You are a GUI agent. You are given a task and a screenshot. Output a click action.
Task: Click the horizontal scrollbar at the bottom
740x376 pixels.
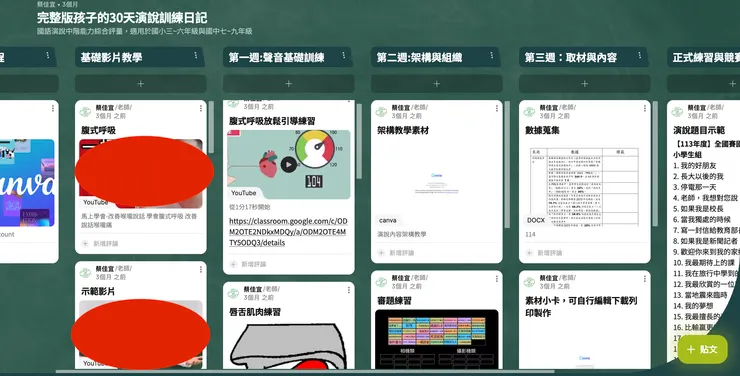(x=305, y=372)
